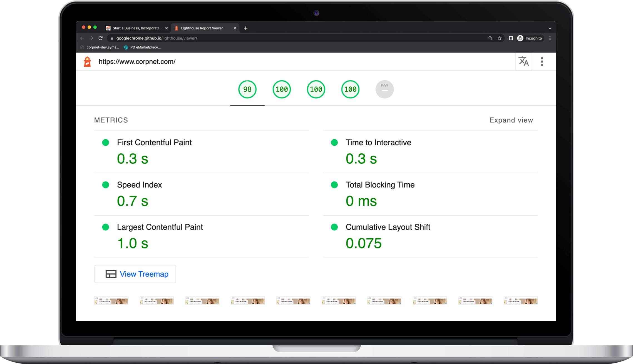
Task: Click the browser back arrow
Action: [x=82, y=38]
